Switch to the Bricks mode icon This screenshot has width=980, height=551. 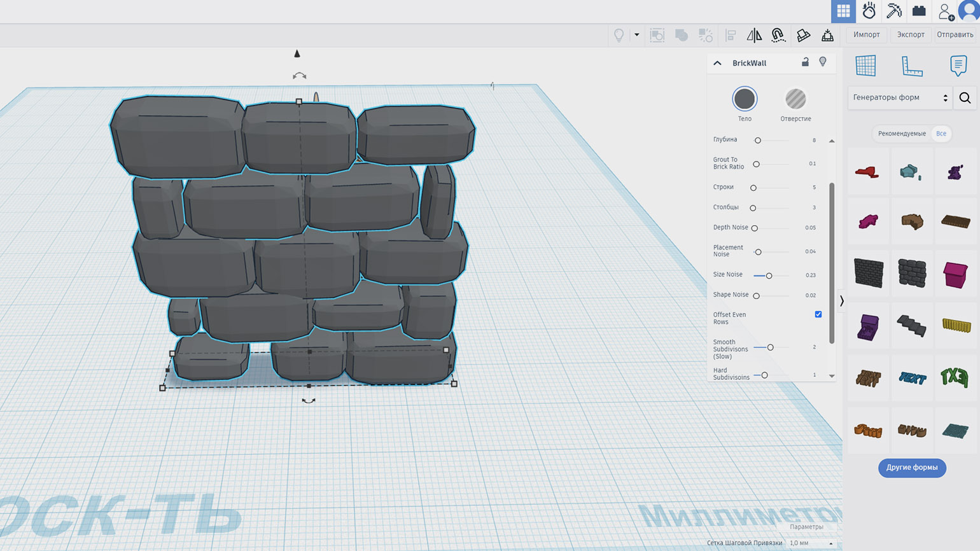tap(919, 11)
